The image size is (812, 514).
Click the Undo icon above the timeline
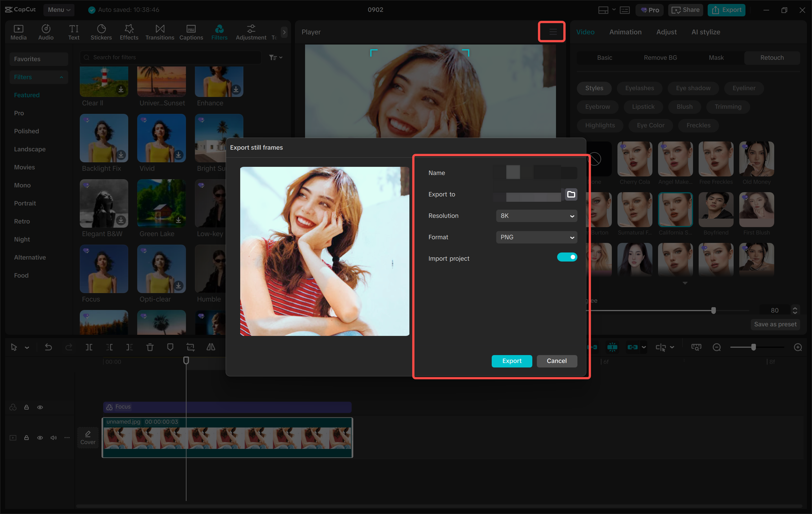(x=48, y=347)
